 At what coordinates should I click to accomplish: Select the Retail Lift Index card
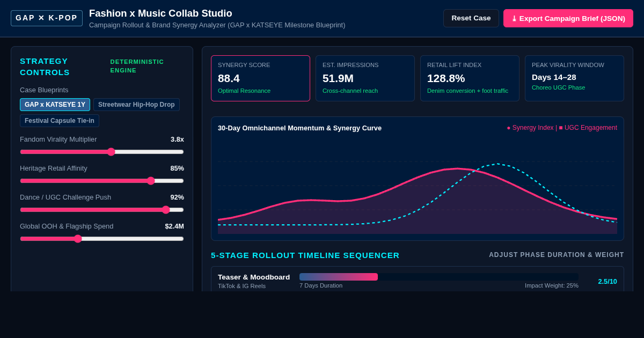470,78
